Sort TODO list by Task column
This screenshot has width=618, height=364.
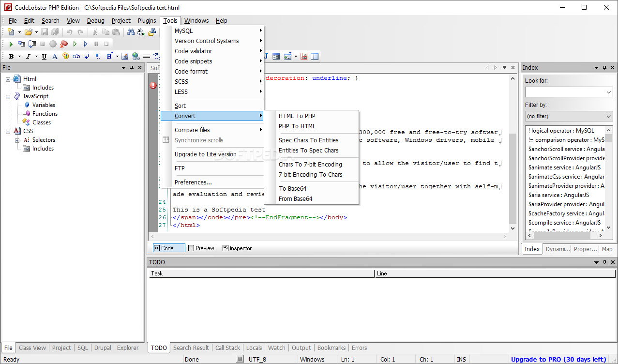[262, 273]
